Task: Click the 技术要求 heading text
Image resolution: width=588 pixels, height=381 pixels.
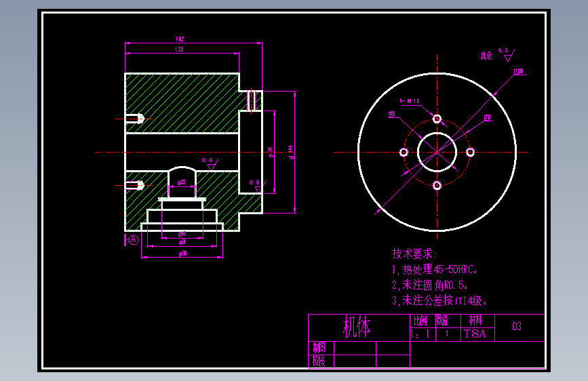Action: [x=414, y=254]
